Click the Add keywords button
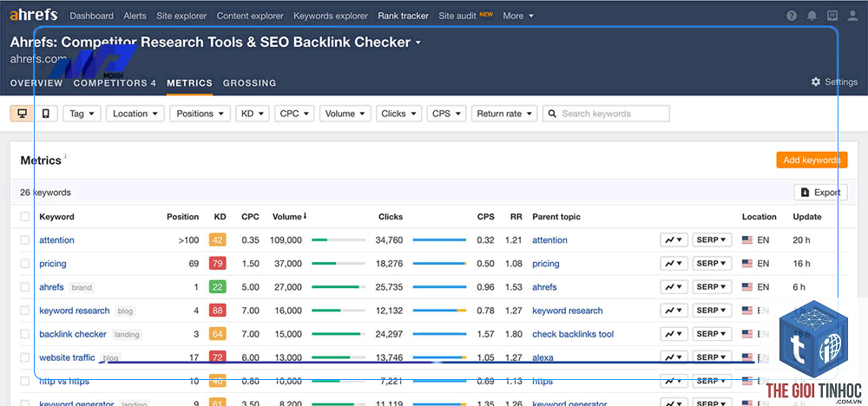 click(812, 160)
